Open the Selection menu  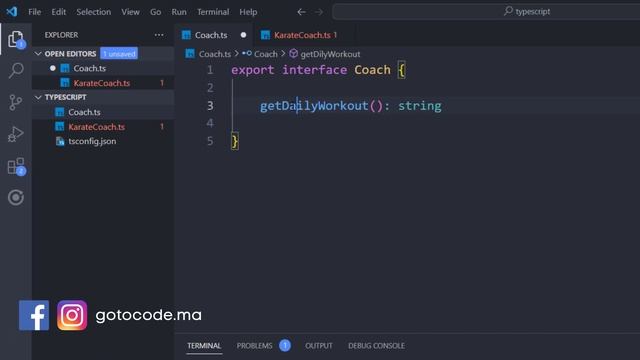(93, 12)
